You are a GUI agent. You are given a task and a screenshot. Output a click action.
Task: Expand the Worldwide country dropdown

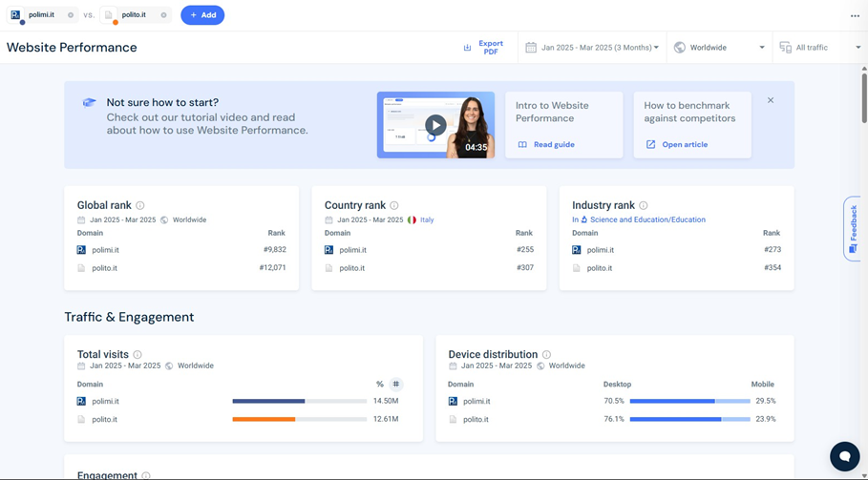[719, 48]
